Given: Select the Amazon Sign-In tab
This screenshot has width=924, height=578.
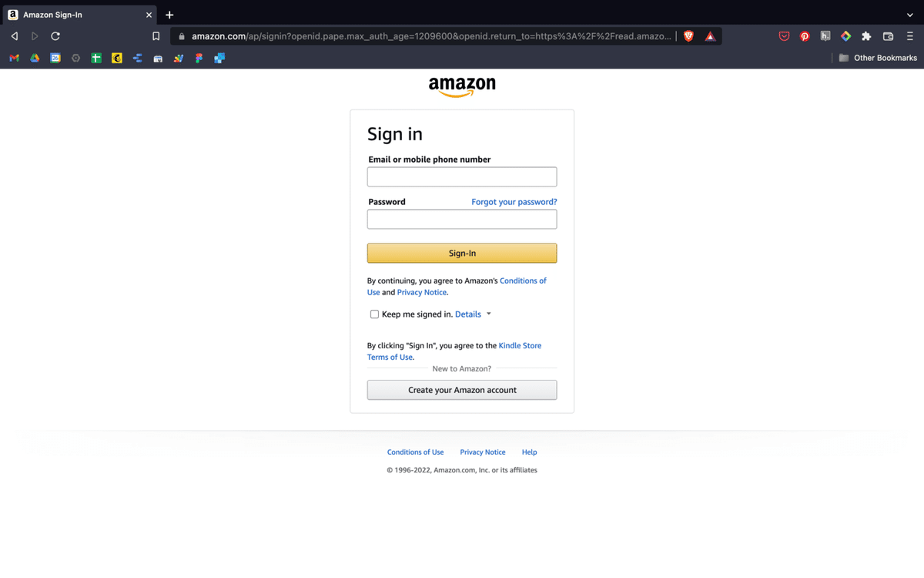Looking at the screenshot, I should pyautogui.click(x=80, y=15).
